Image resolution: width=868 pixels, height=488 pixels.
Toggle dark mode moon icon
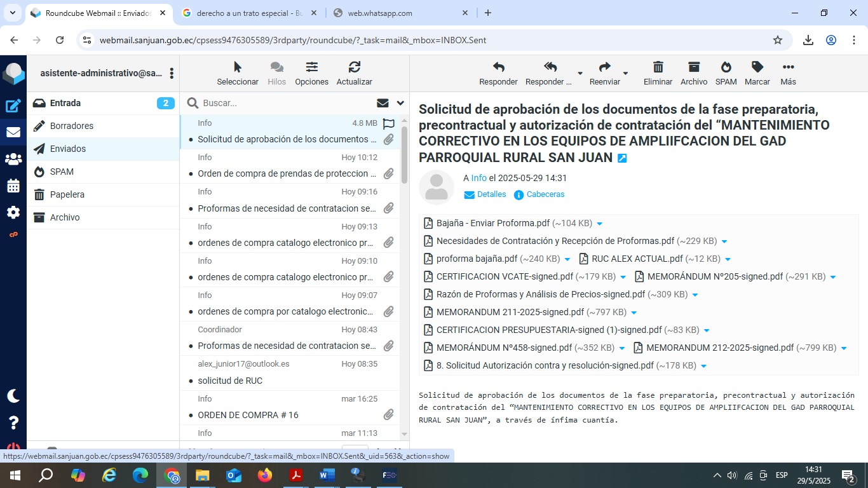pos(13,396)
